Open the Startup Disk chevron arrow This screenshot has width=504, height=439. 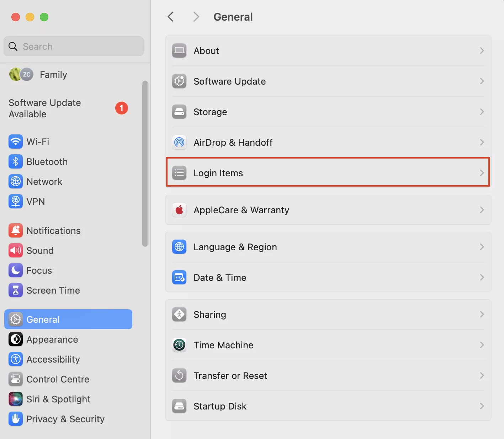(x=482, y=406)
